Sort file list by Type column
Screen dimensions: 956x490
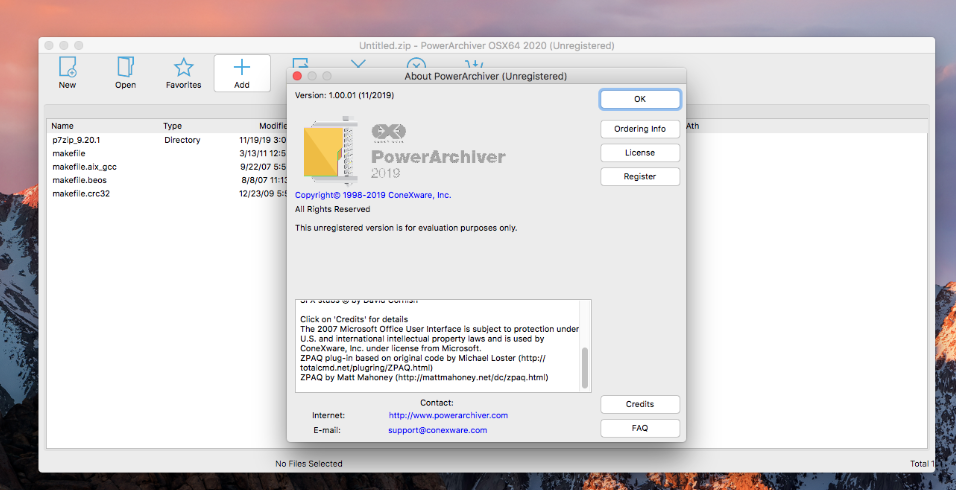[x=173, y=126]
